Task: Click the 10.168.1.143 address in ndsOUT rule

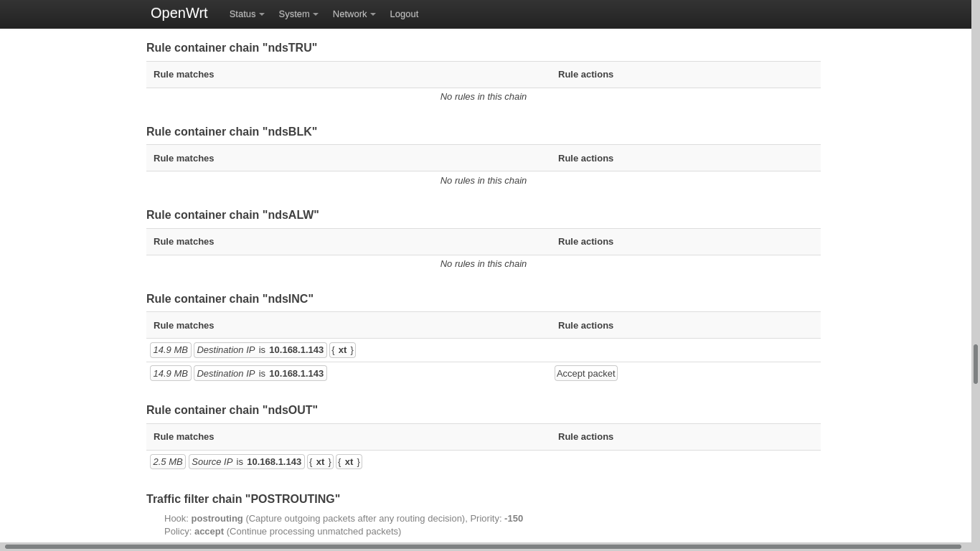Action: click(x=273, y=461)
